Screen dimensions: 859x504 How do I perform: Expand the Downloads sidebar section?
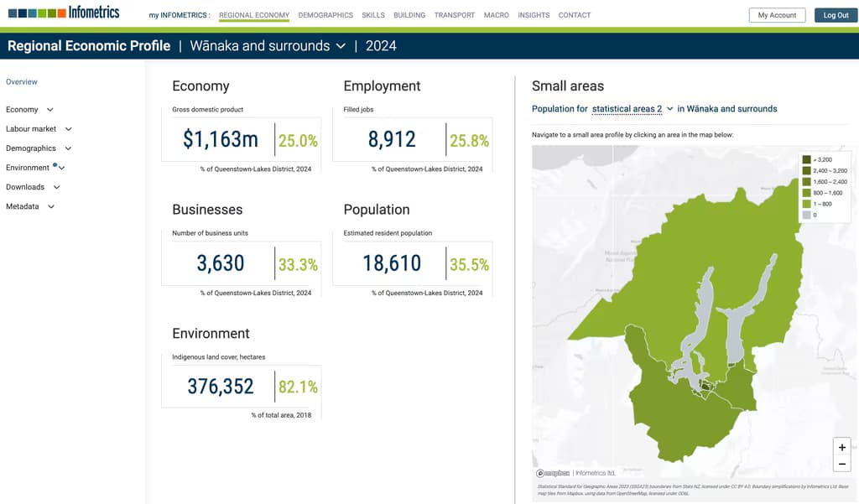[33, 187]
